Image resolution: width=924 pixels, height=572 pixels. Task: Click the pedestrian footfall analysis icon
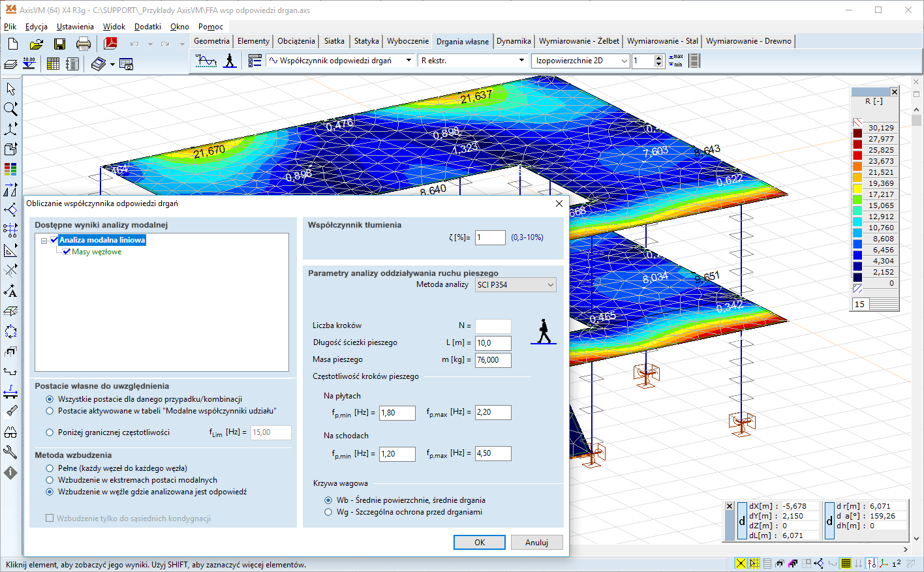[x=230, y=61]
